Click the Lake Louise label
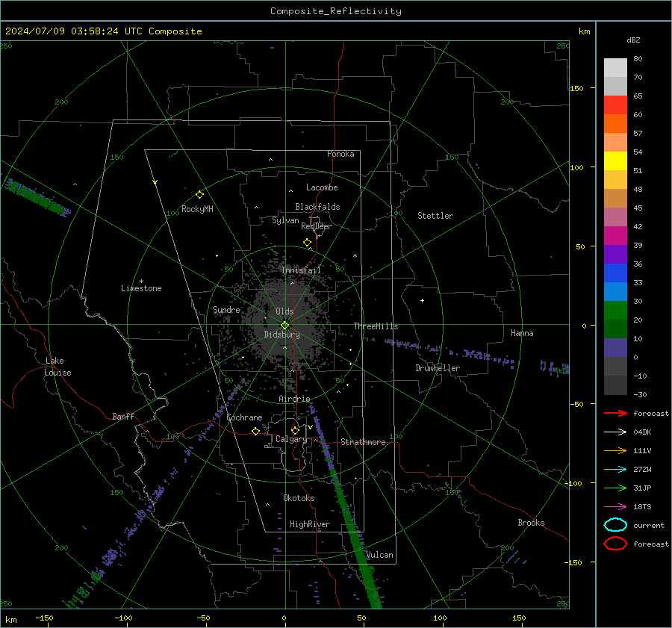This screenshot has height=628, width=672. (57, 367)
